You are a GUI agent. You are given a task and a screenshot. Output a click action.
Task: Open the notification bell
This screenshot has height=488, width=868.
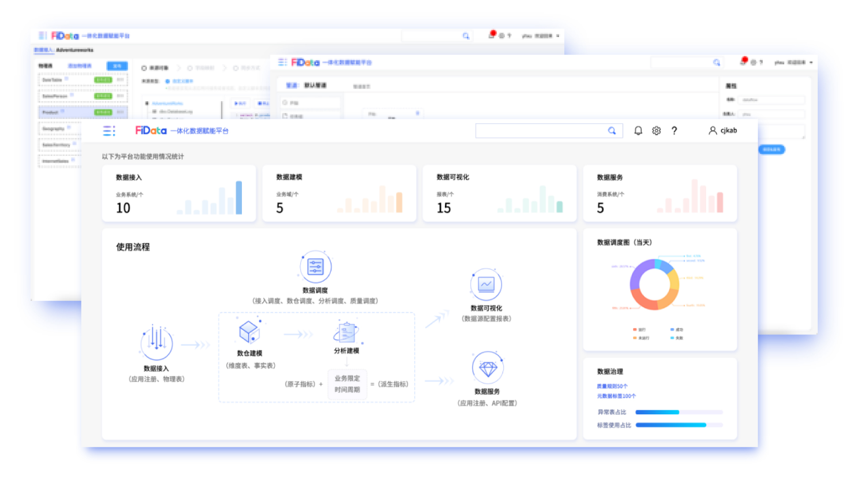[638, 131]
